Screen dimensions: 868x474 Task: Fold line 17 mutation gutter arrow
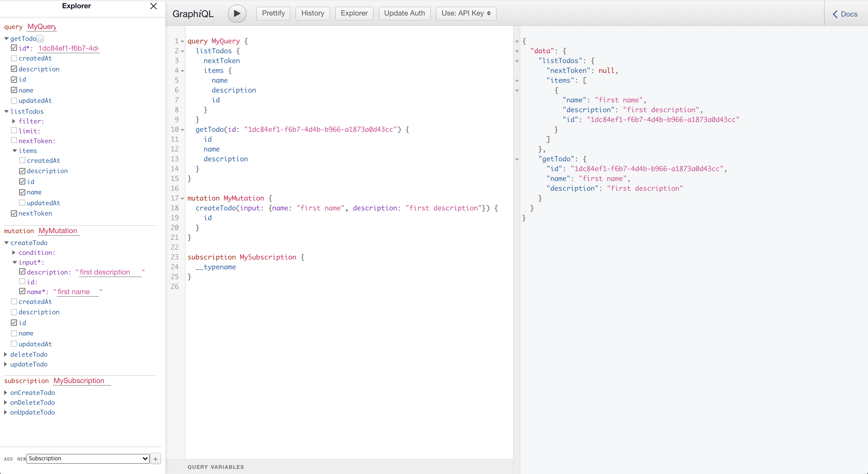click(182, 198)
